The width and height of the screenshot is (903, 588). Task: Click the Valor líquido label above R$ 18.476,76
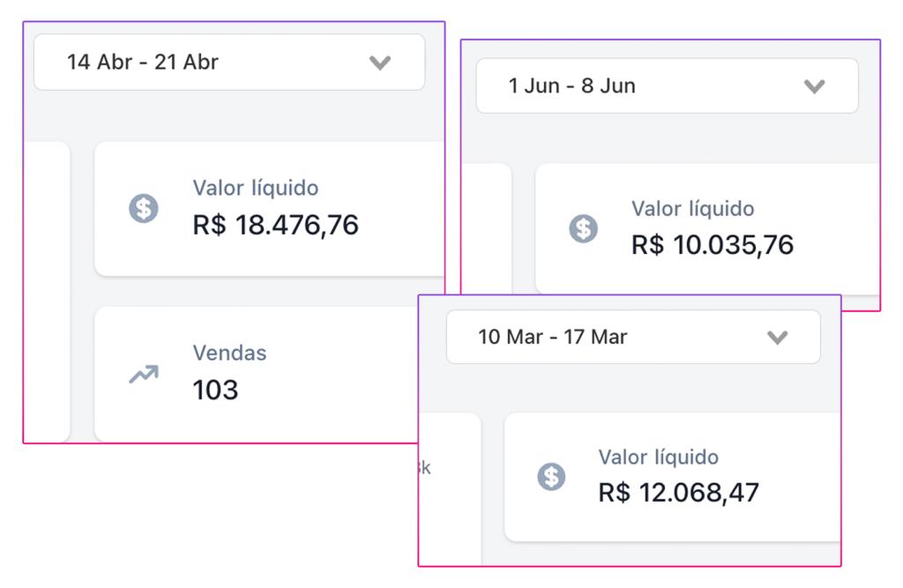[x=256, y=188]
